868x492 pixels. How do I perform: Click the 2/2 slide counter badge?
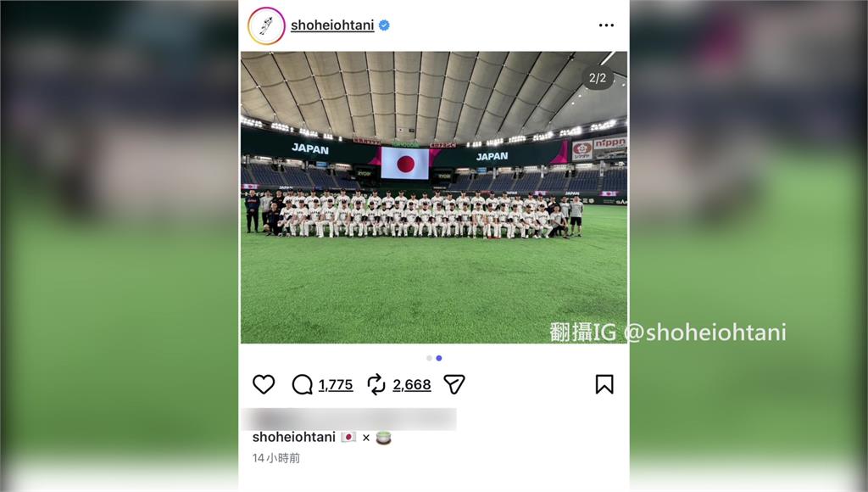click(598, 78)
